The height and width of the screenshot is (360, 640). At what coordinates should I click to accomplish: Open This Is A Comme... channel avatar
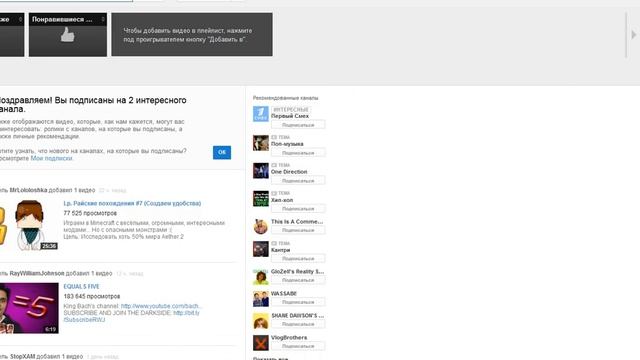click(260, 226)
